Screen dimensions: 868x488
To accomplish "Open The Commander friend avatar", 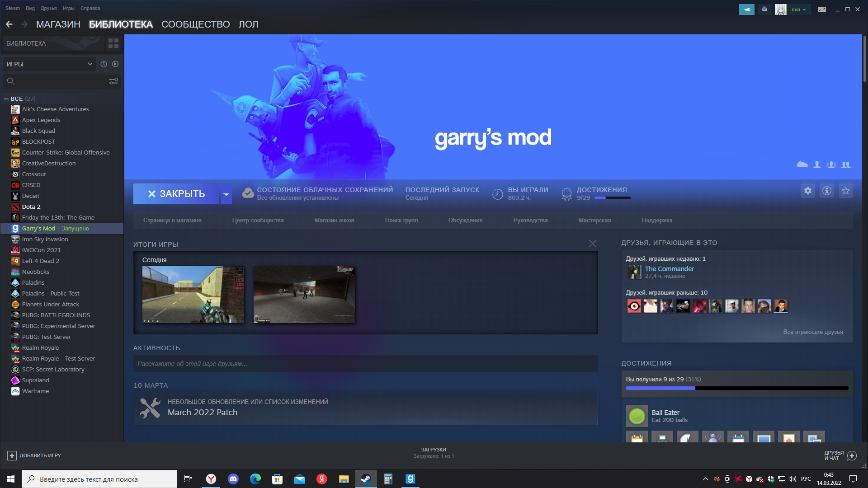I will point(634,272).
